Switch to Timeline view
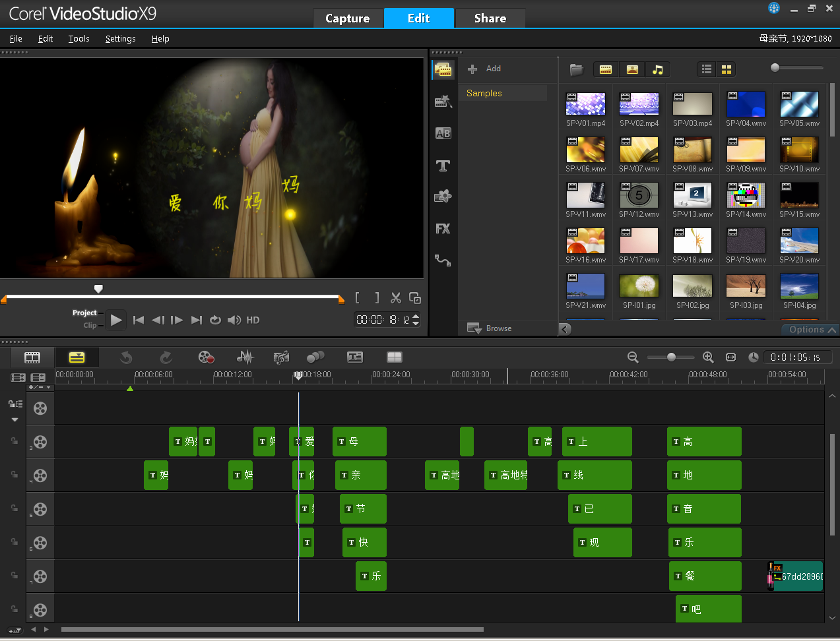 pyautogui.click(x=77, y=357)
